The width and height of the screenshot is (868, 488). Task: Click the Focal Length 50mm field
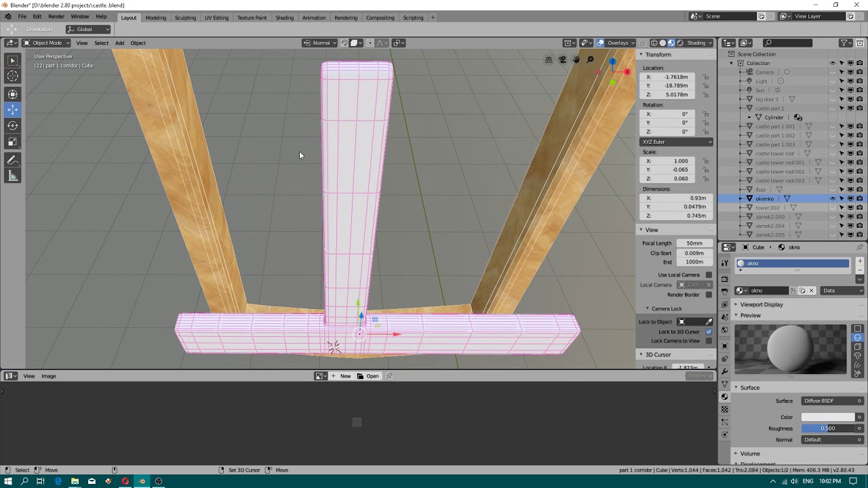[694, 243]
